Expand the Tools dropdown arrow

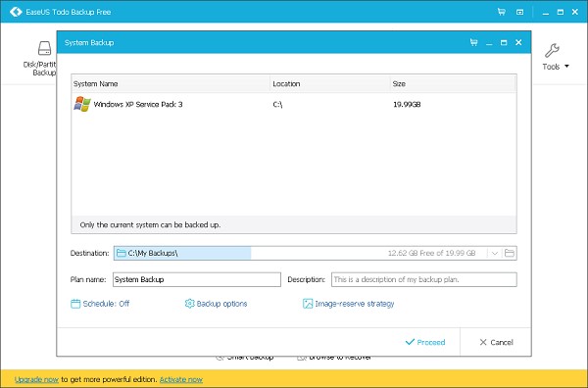pos(566,67)
